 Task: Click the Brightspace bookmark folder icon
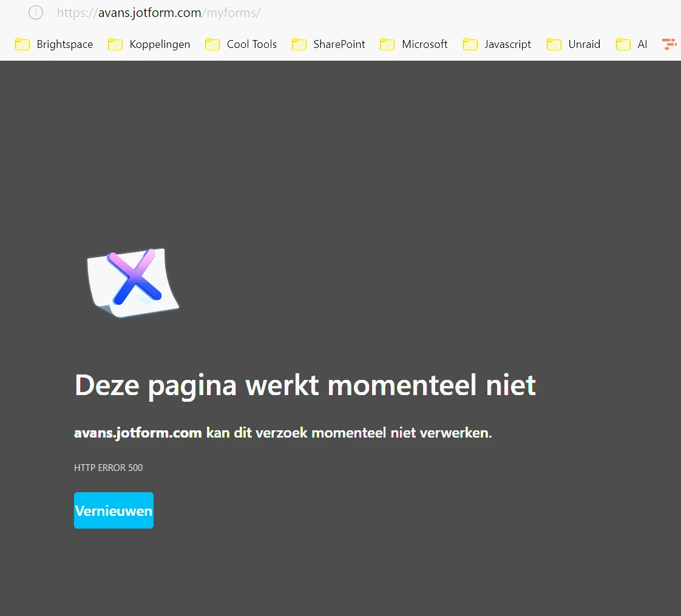click(x=22, y=44)
